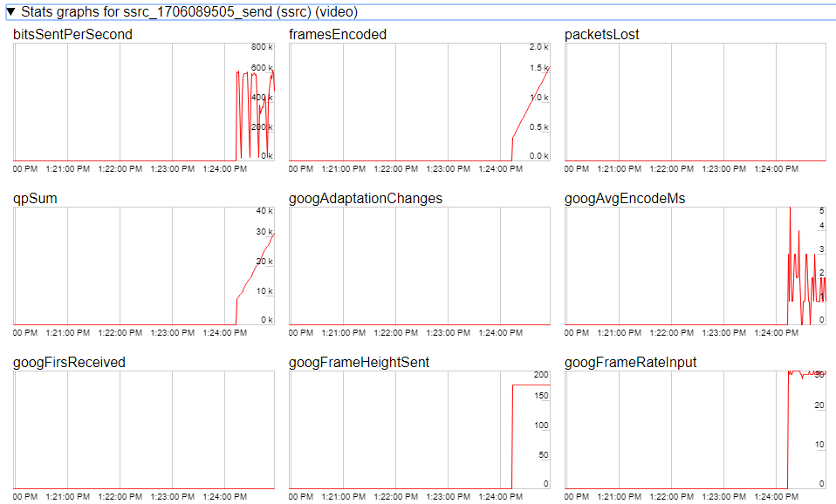
Task: Click the qpSum graph plot area
Action: pos(144,266)
